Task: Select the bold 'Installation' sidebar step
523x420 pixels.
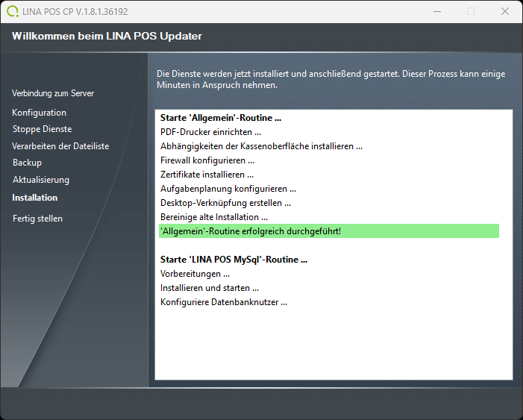Action: point(34,198)
